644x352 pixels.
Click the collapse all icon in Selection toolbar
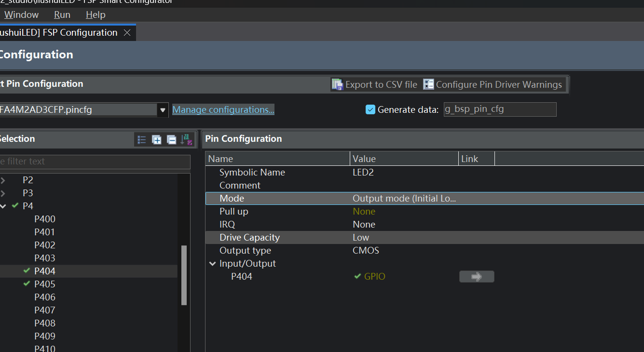pos(171,140)
